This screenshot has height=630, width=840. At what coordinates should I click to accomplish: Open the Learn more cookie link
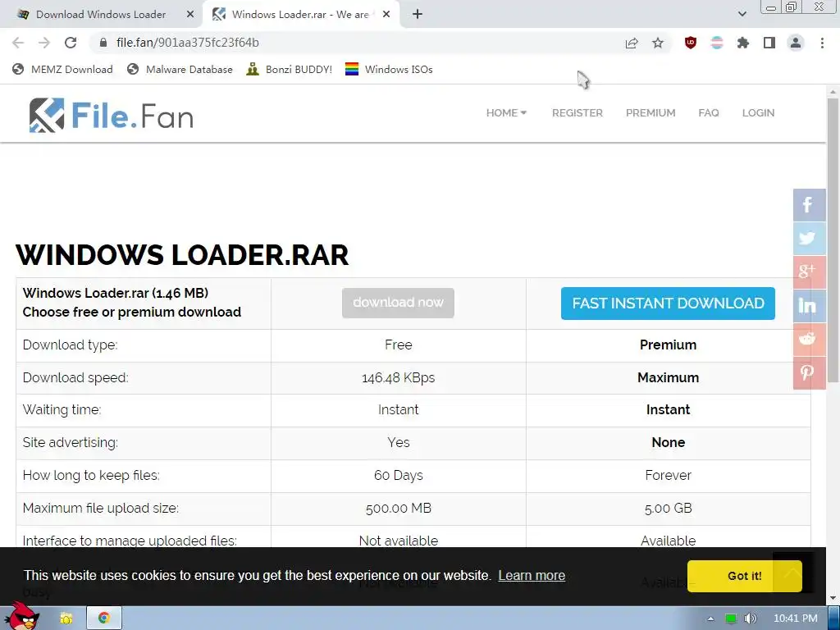532,575
